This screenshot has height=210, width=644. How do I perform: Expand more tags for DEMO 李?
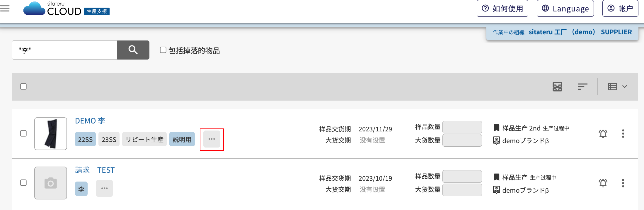[x=212, y=139]
